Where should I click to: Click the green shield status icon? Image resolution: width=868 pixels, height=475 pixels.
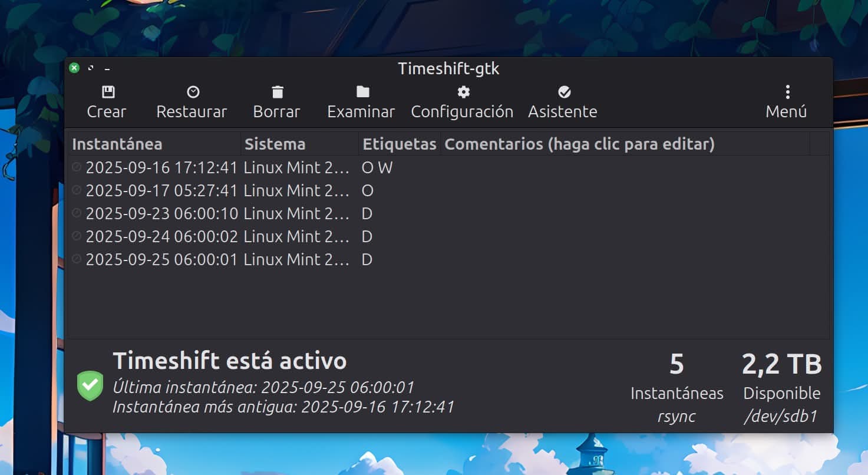coord(90,386)
